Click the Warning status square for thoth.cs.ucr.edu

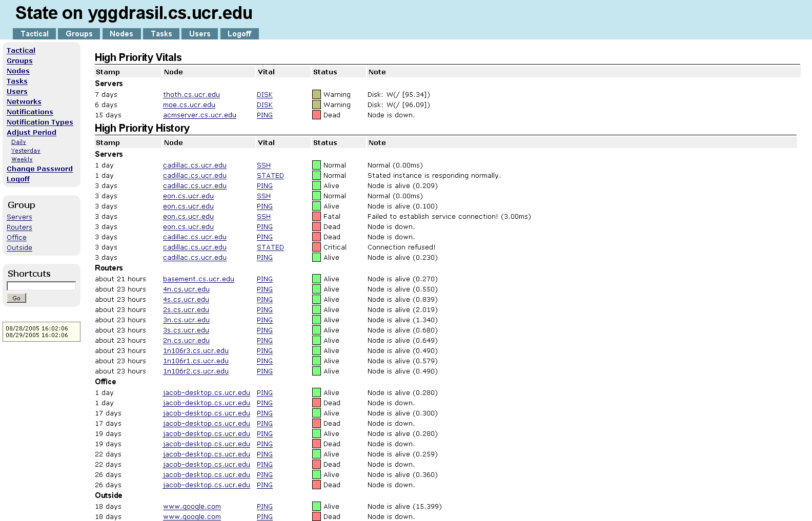click(316, 94)
